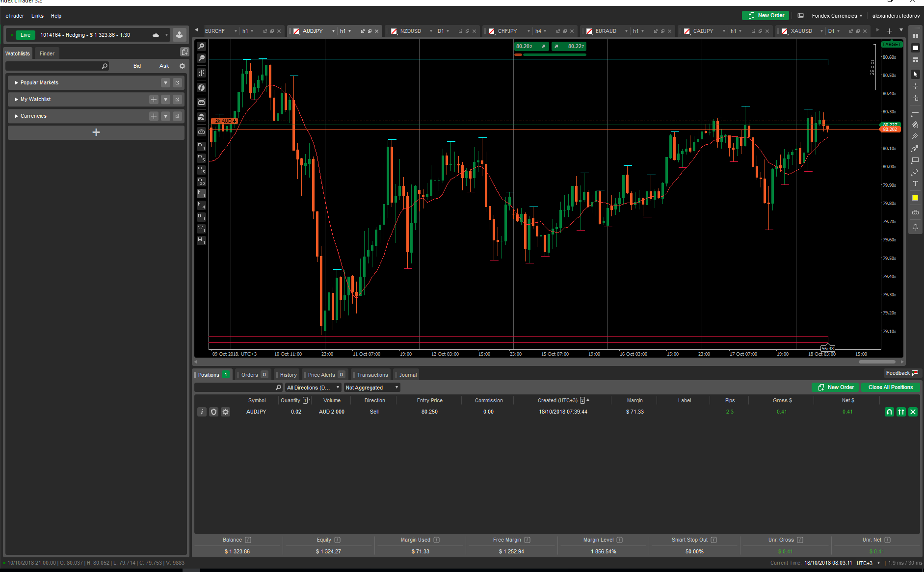Image resolution: width=924 pixels, height=572 pixels.
Task: Select the text drawing tool
Action: tap(915, 183)
